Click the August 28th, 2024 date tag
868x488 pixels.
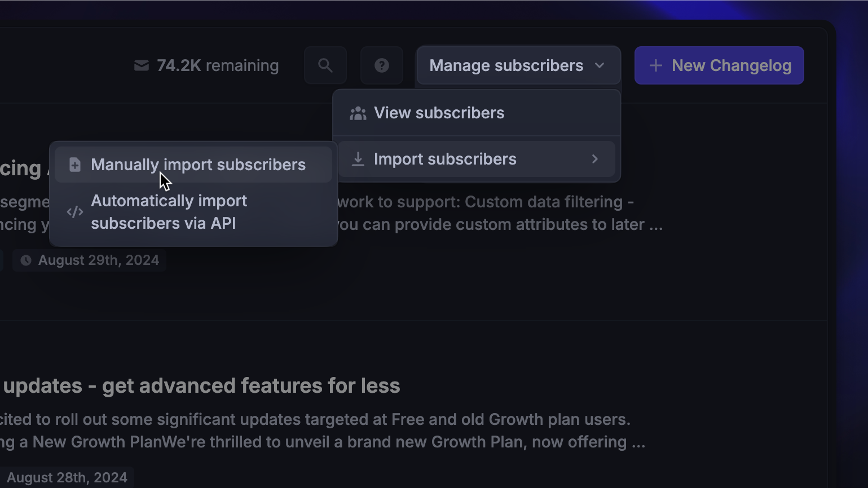coord(67,478)
